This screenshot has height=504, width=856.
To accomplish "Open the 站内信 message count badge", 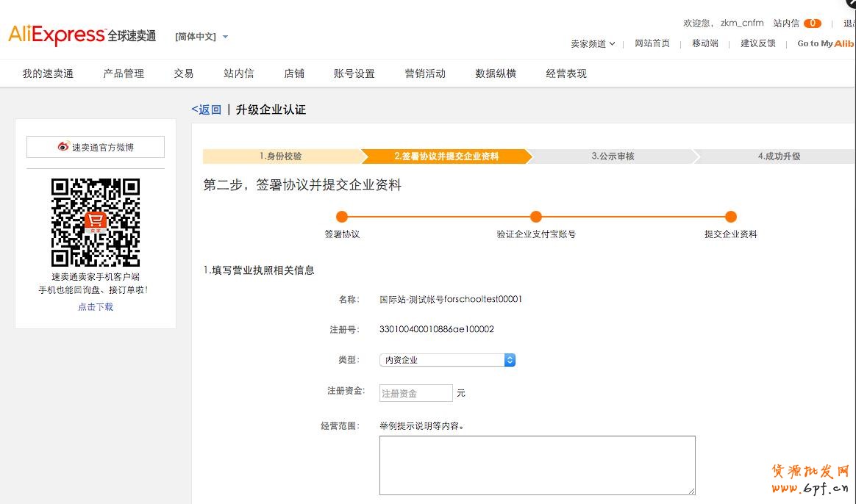I will tap(812, 24).
